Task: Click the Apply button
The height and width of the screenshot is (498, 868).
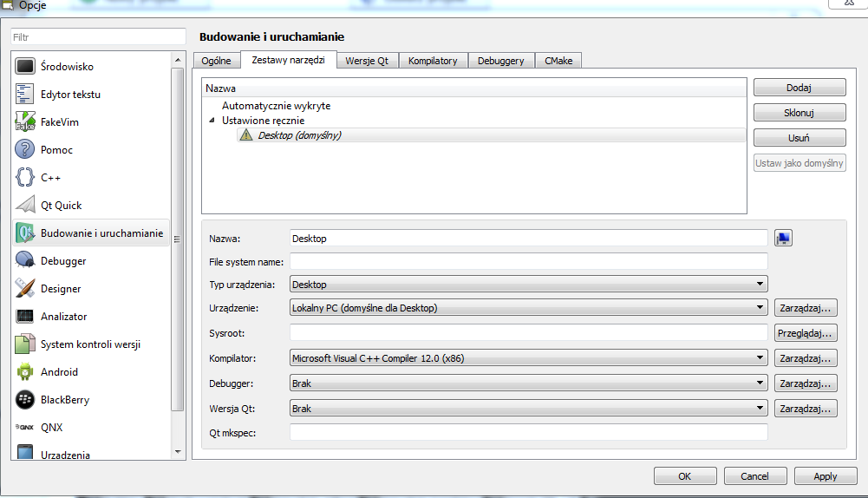Action: (826, 475)
